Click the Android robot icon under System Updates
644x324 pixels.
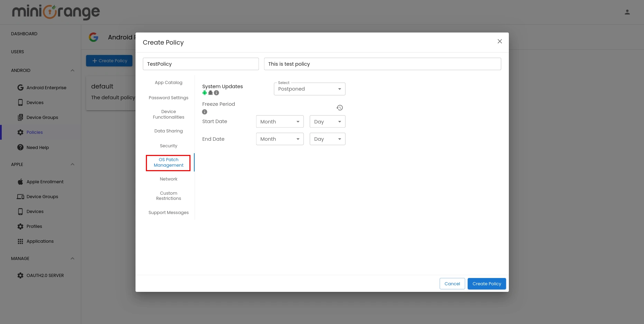point(204,93)
